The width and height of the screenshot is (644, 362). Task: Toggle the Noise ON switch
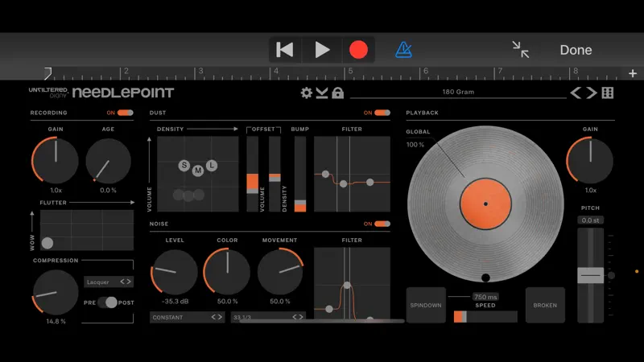tap(382, 224)
